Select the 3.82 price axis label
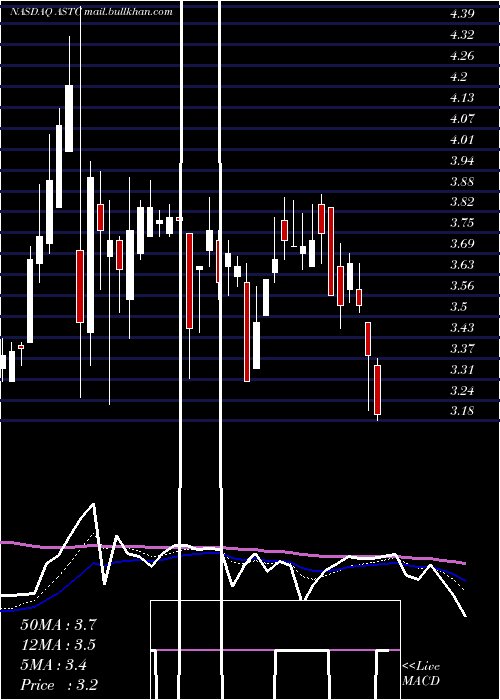Viewport: 500px width, 700px height. point(462,202)
